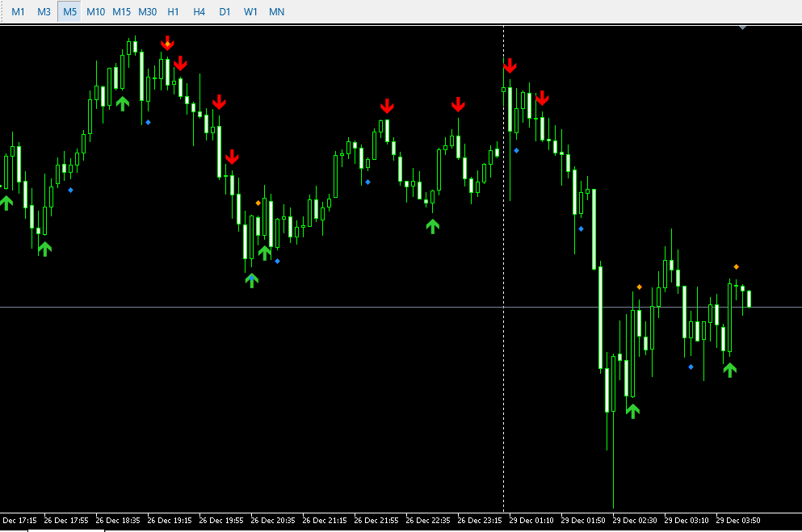
Task: Click the '29 Dec 01:10' time label
Action: pos(531,520)
